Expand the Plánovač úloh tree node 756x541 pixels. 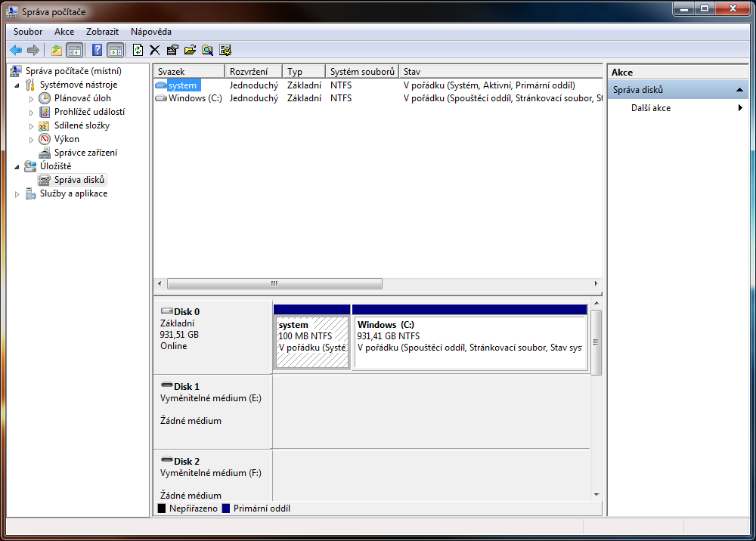[x=32, y=98]
